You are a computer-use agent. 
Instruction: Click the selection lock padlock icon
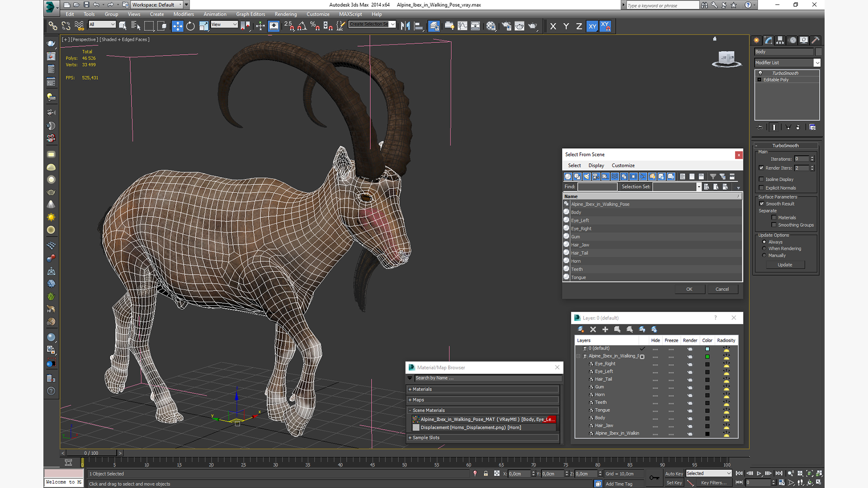(x=486, y=474)
